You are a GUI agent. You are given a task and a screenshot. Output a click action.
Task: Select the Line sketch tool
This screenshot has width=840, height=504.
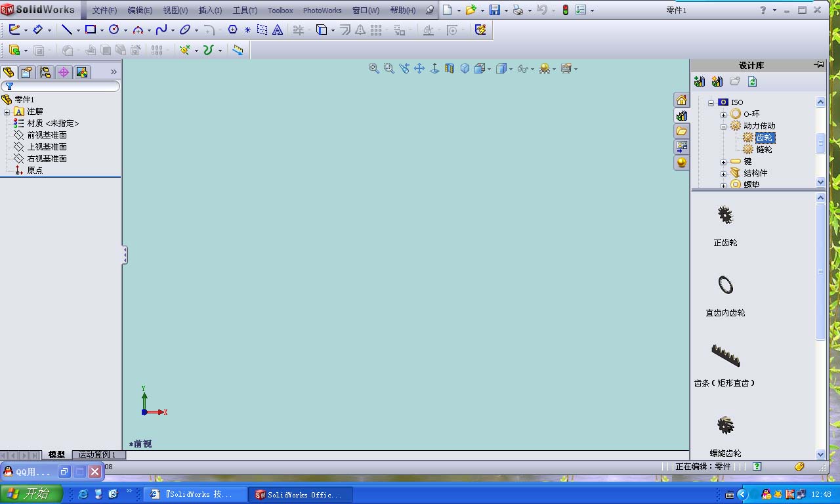(66, 30)
